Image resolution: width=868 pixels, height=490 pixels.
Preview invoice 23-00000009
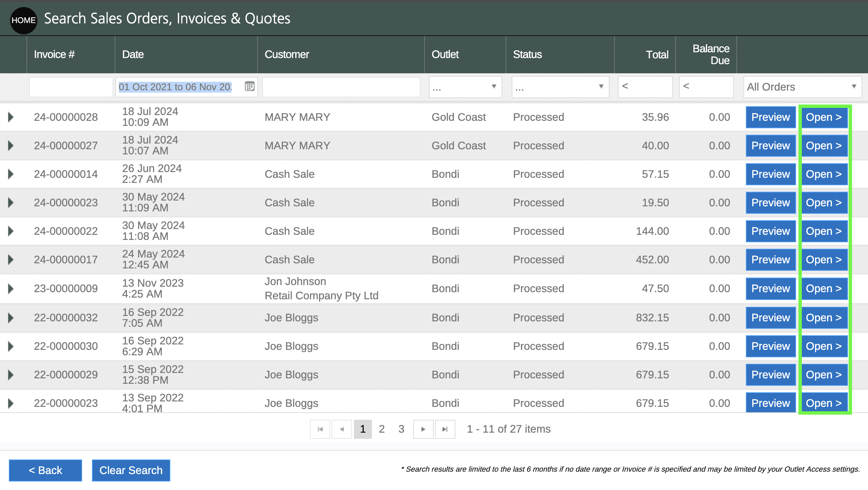pyautogui.click(x=771, y=288)
